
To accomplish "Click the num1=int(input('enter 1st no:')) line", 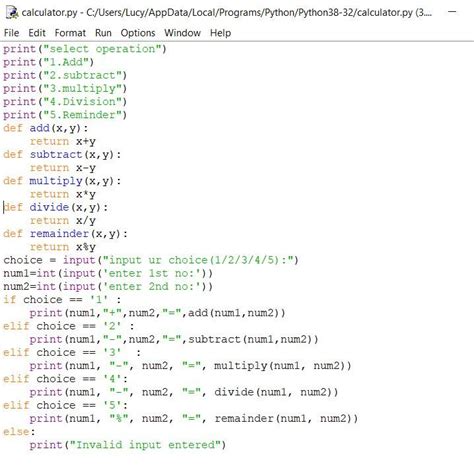I will [108, 273].
